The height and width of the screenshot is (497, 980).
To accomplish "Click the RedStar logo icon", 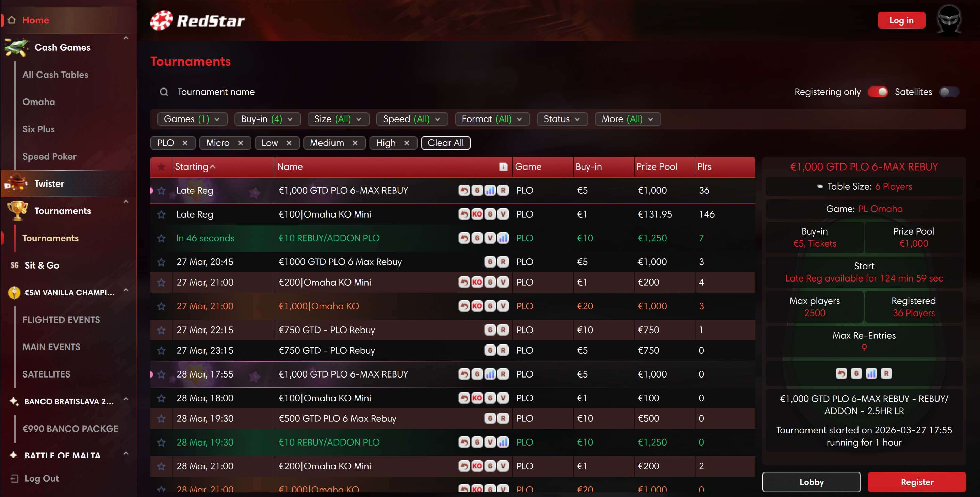I will click(x=161, y=20).
